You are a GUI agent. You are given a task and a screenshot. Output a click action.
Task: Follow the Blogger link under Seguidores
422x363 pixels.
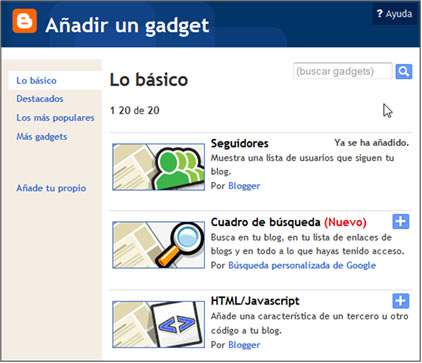pos(244,186)
